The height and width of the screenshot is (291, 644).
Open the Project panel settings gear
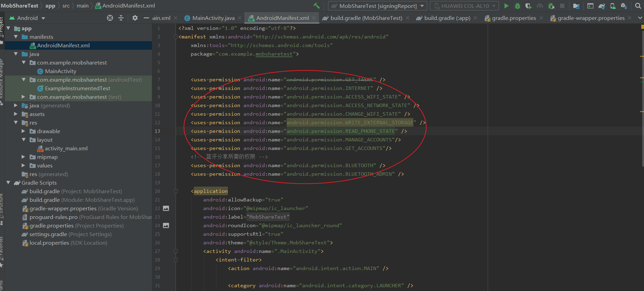(135, 18)
